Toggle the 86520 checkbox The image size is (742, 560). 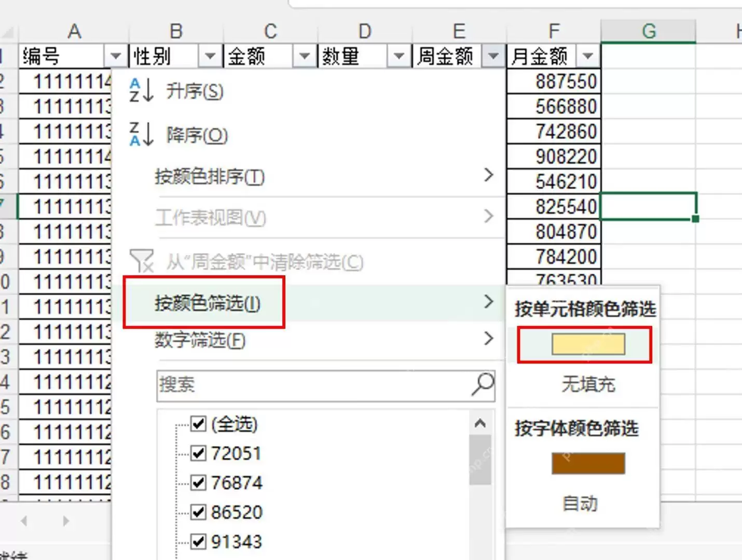(x=198, y=512)
